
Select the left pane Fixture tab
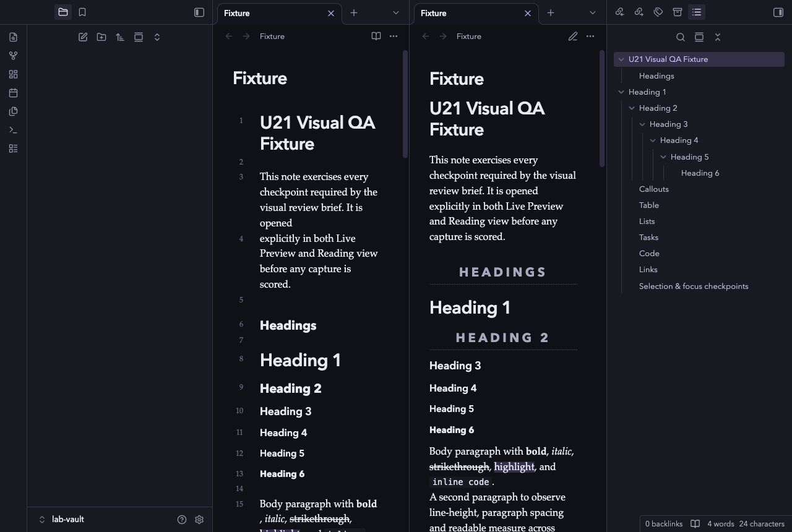tap(279, 13)
